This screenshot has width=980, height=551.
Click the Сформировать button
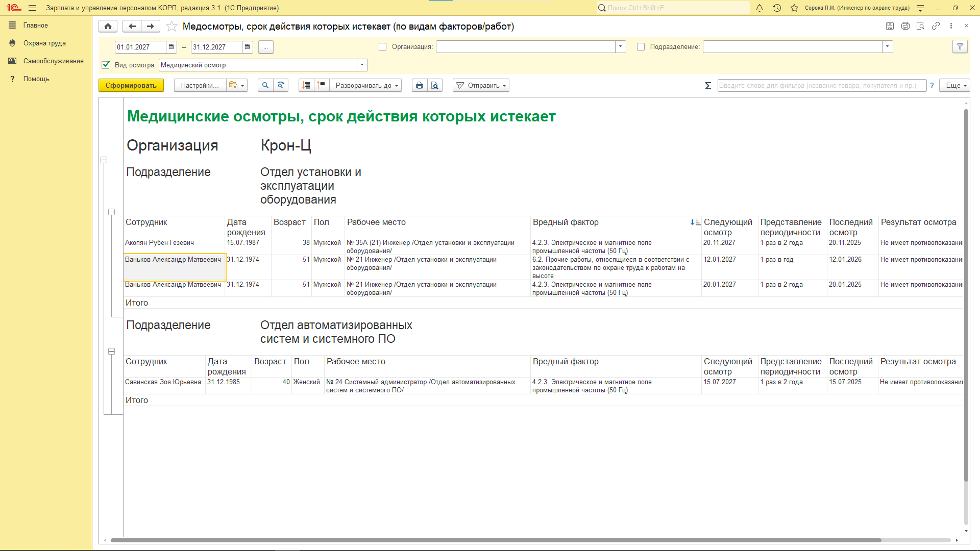131,86
